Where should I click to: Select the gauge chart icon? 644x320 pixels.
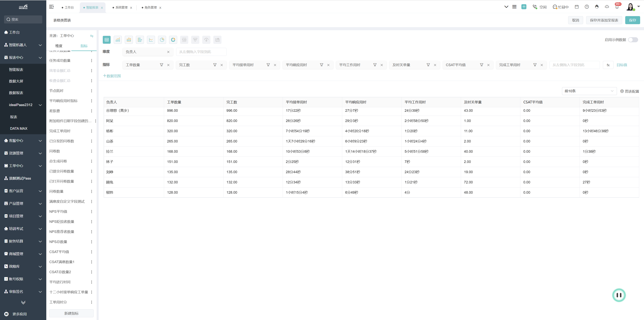tap(206, 40)
